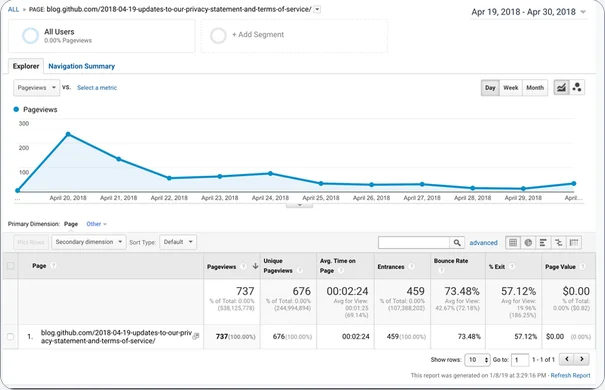This screenshot has width=605, height=390.
Task: Select the pivot table view icon
Action: point(574,243)
